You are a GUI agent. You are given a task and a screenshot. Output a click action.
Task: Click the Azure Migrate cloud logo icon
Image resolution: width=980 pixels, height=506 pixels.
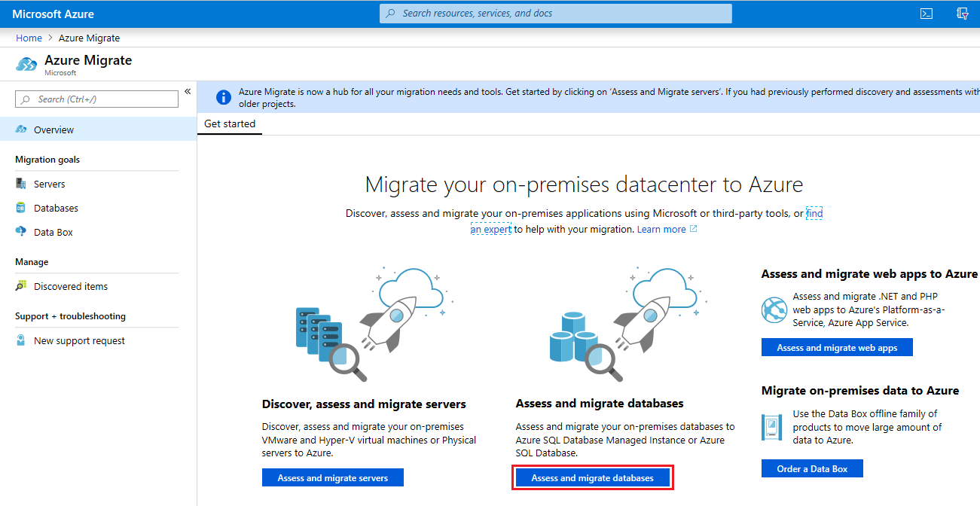(26, 64)
